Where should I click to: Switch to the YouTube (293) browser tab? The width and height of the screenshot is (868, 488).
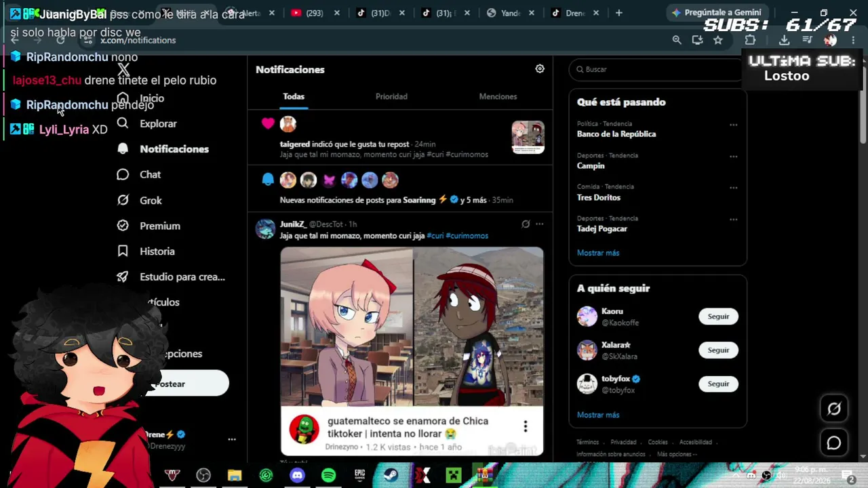tap(315, 13)
